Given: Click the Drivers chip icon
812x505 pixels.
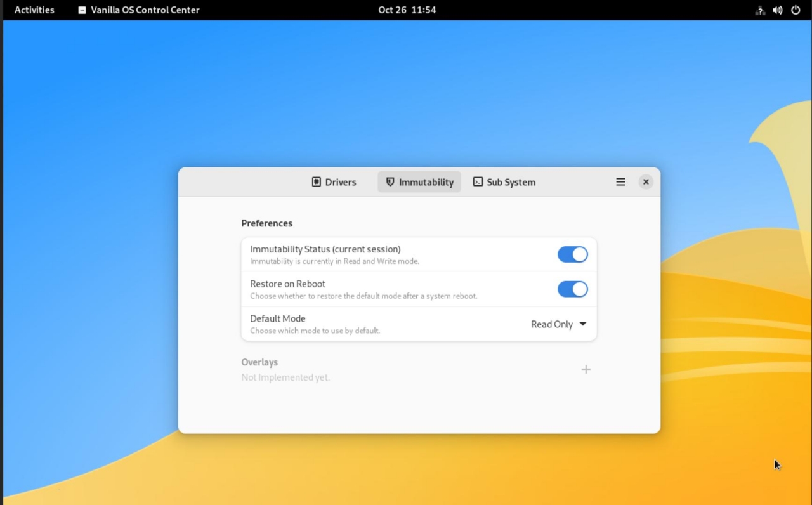Looking at the screenshot, I should (x=317, y=181).
